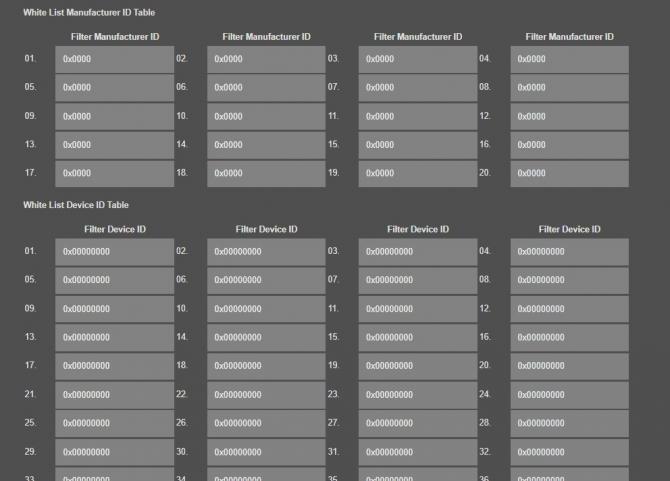670x481 pixels.
Task: Click Manufacturer ID filter field 18
Action: pos(266,173)
